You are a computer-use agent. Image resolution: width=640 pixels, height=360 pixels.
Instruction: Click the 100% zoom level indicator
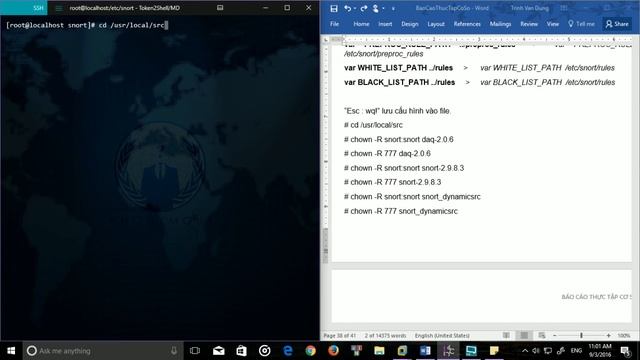click(624, 336)
